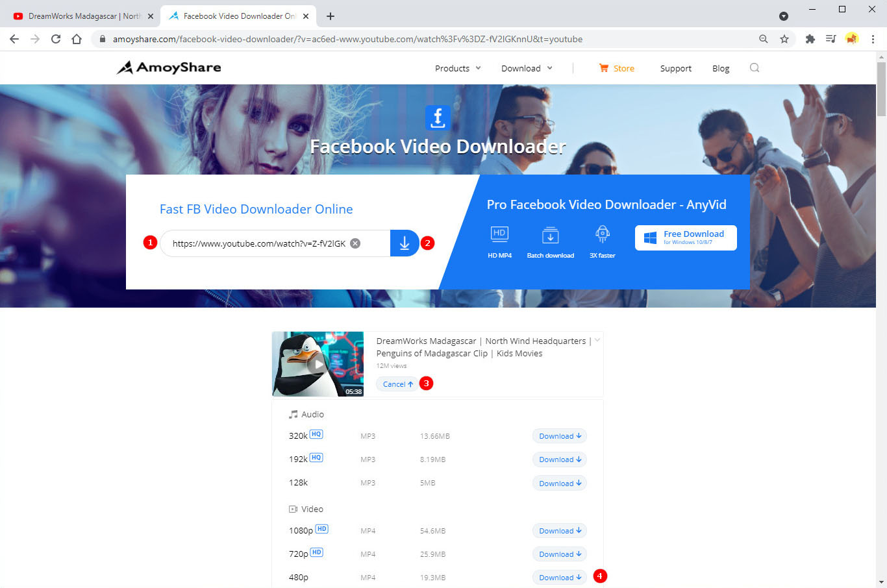
Task: Click the blue download arrow button
Action: click(x=405, y=243)
